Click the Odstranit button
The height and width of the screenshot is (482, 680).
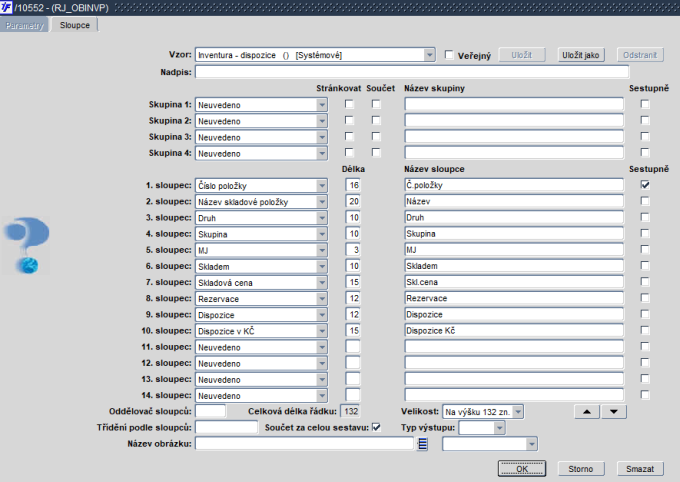640,55
